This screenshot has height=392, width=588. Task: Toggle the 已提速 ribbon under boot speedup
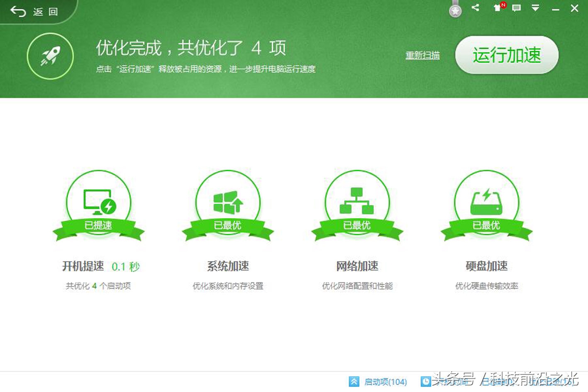[98, 226]
